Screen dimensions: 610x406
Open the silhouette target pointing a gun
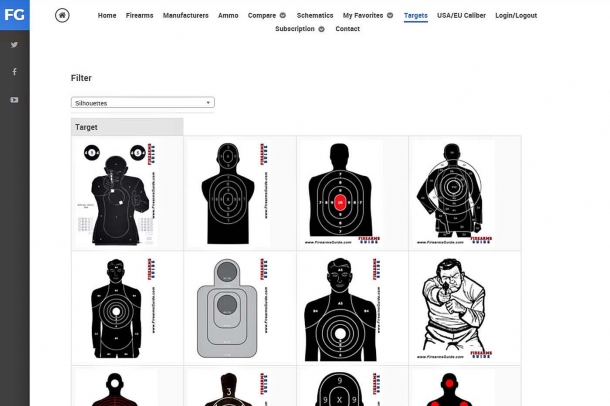pos(116,193)
